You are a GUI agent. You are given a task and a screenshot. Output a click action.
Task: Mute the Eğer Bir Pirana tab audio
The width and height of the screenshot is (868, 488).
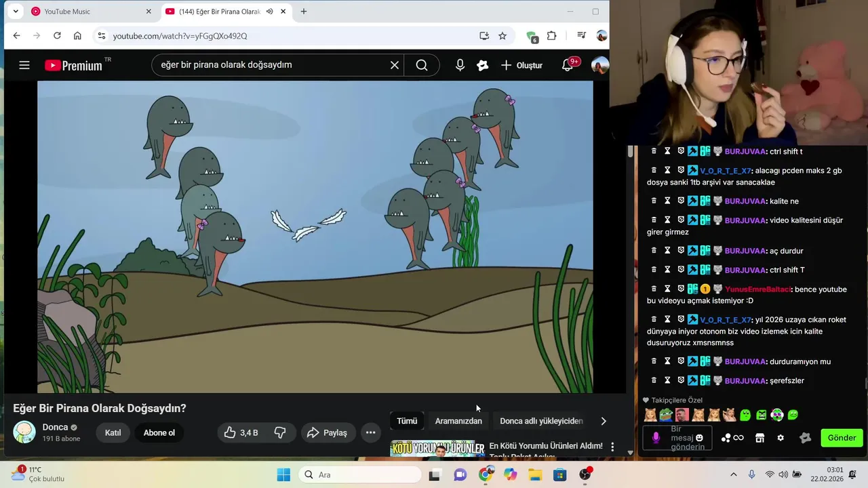coord(270,12)
